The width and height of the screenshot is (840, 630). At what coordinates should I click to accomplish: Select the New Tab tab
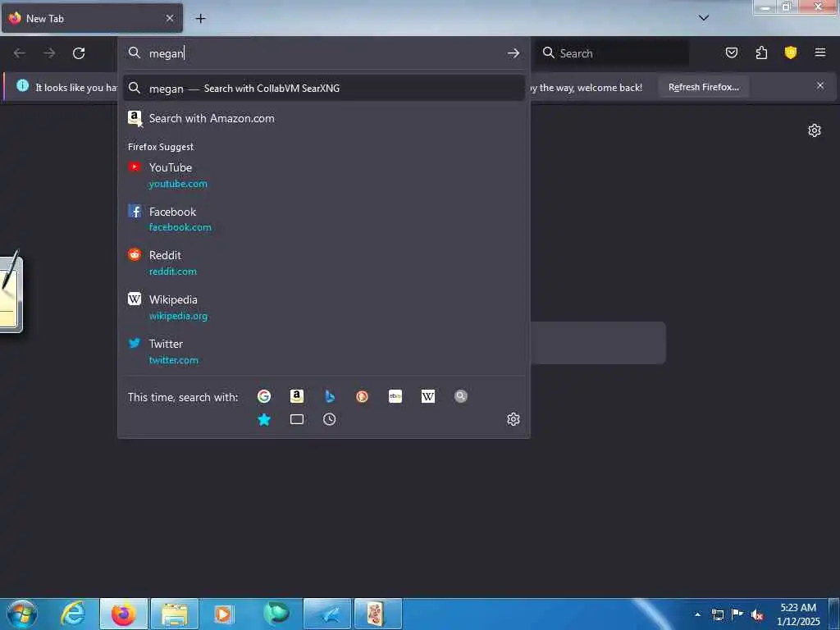pyautogui.click(x=92, y=18)
